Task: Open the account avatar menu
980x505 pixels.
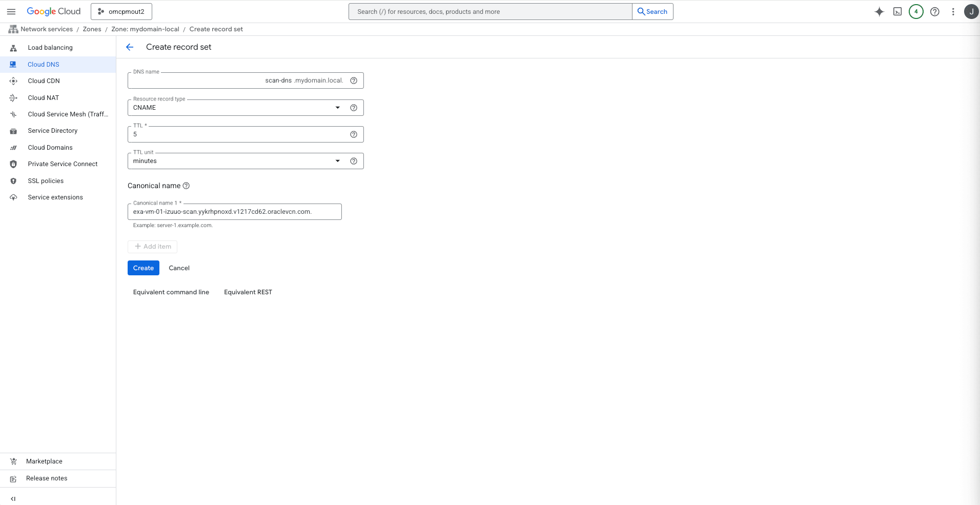Action: point(970,11)
